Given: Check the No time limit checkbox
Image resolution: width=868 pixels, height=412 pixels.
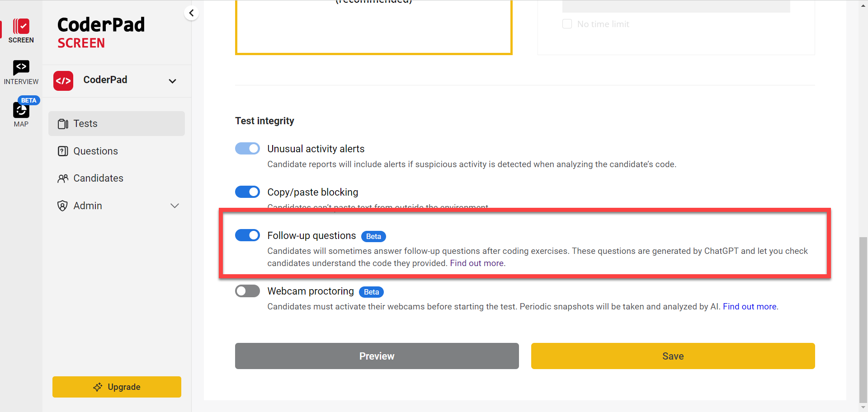Looking at the screenshot, I should 567,24.
